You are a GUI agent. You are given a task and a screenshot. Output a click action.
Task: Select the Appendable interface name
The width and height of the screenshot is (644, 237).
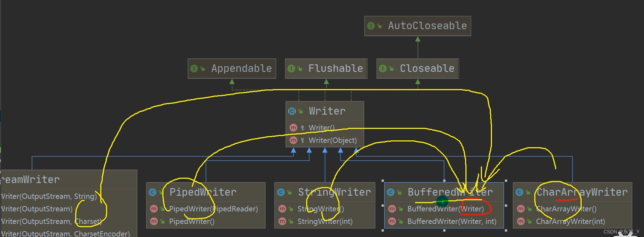click(241, 69)
